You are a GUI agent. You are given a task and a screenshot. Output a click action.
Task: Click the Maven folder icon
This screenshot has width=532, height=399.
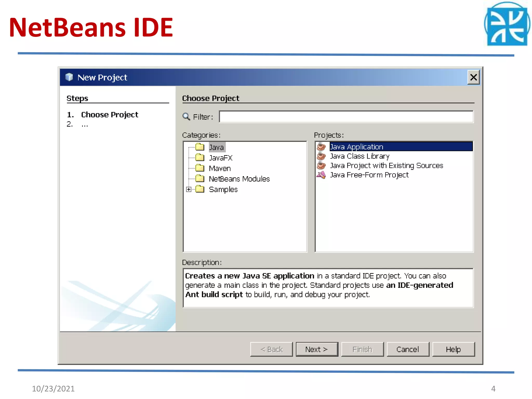pos(200,168)
